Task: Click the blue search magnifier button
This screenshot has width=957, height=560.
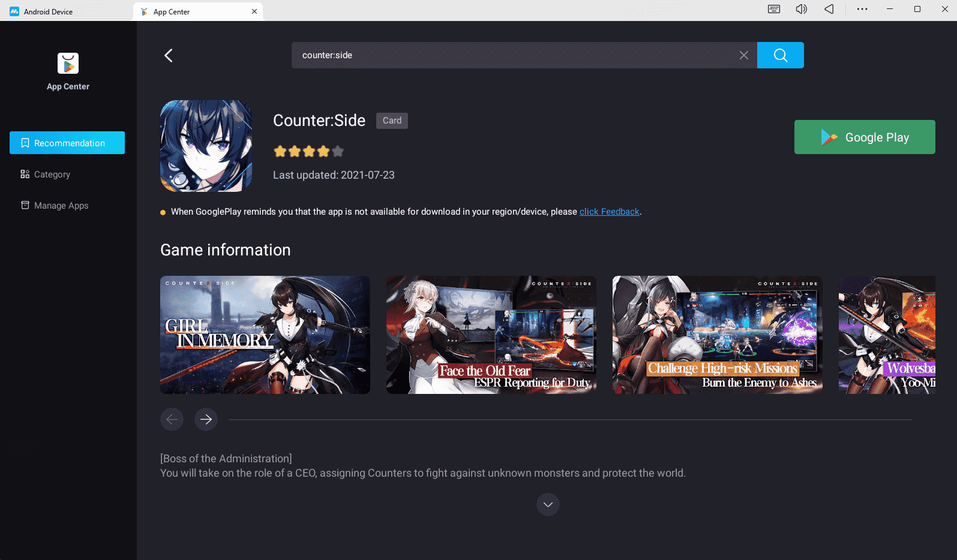Action: (x=780, y=55)
